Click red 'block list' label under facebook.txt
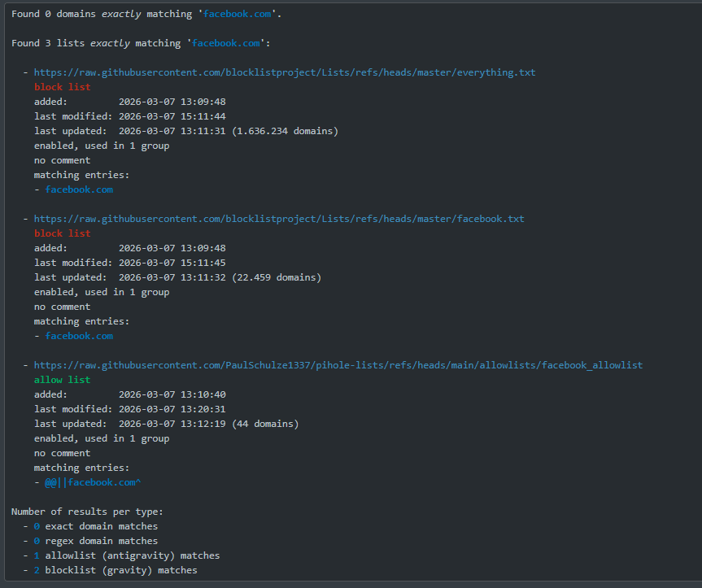This screenshot has height=588, width=702. pyautogui.click(x=62, y=233)
